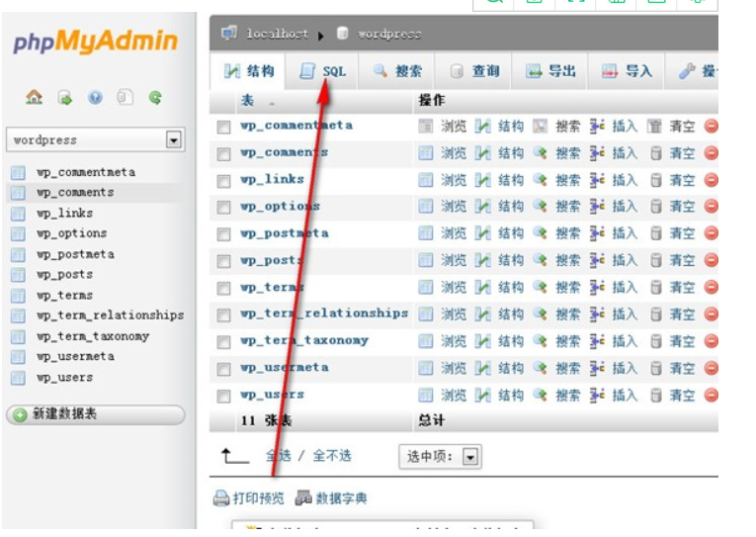
Task: Click the log out icon in sidebar
Action: [x=64, y=98]
